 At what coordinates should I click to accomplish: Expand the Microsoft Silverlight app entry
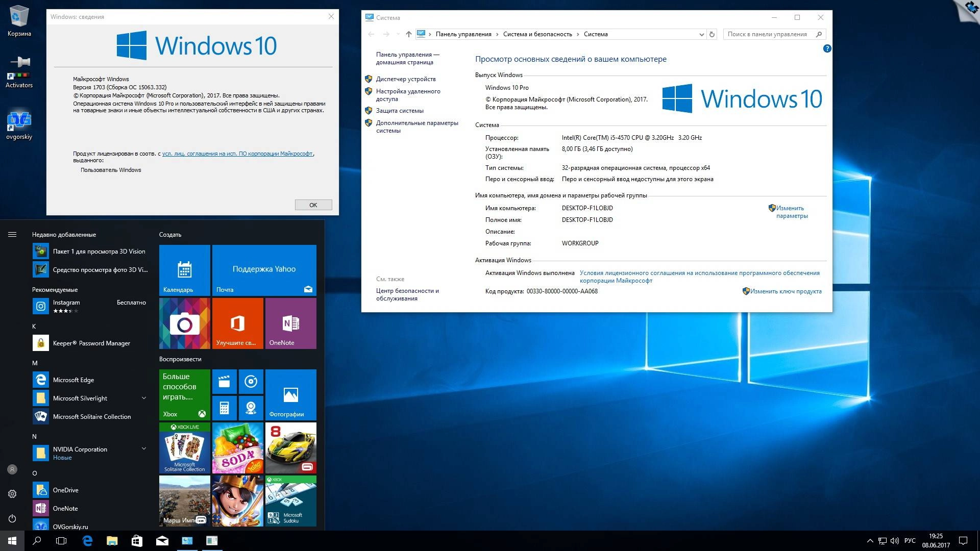point(143,398)
